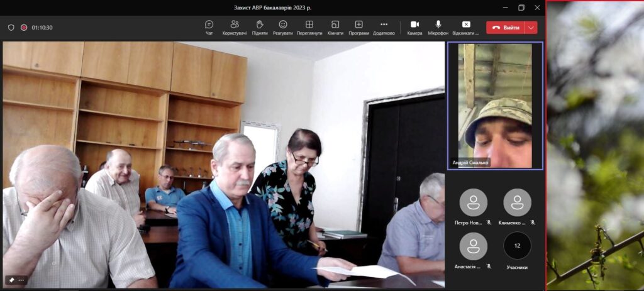Select Андрій Смалько video tile

pyautogui.click(x=494, y=105)
